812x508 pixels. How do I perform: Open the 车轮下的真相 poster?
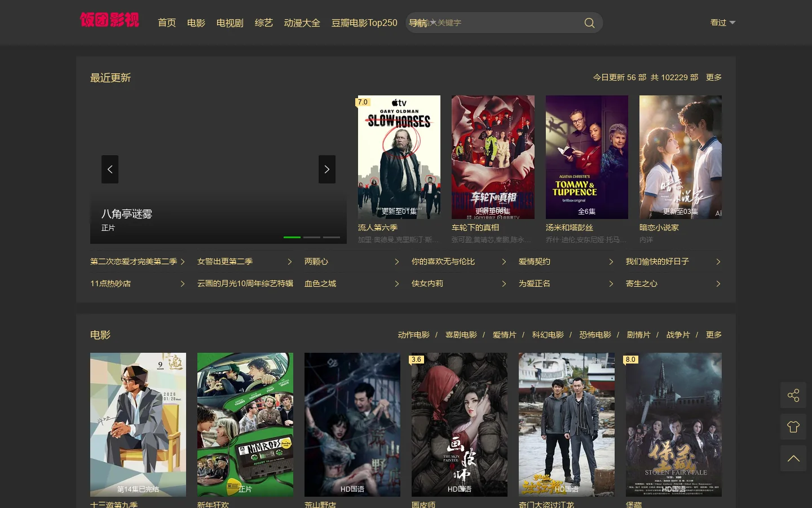pos(493,157)
